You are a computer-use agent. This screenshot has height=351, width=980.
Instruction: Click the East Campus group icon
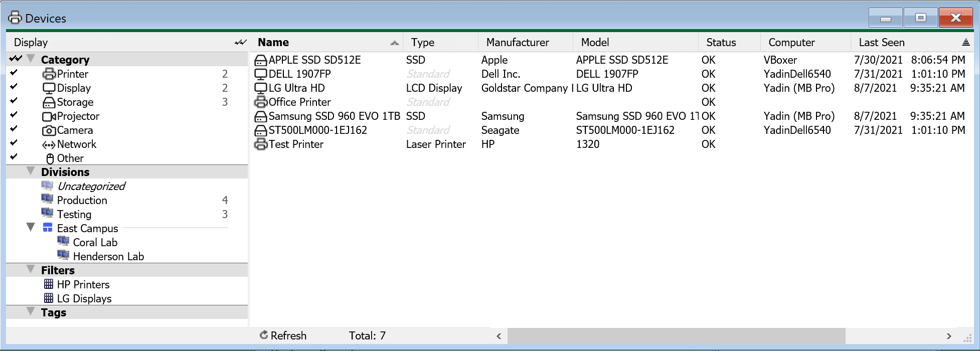coord(48,228)
